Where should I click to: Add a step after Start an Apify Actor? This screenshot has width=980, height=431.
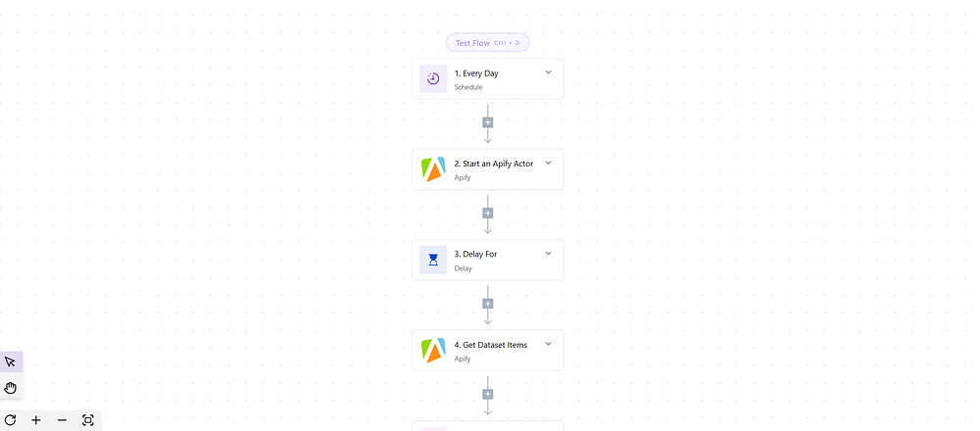(x=488, y=213)
